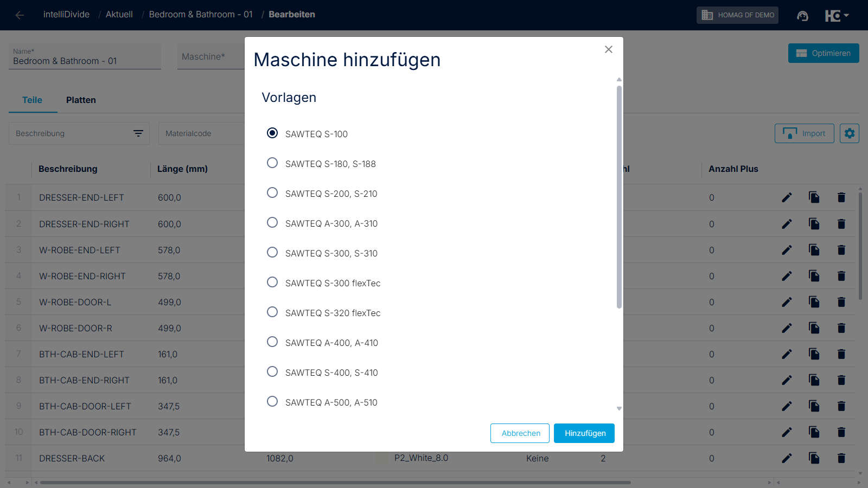Click the Beschreibung filter input

(x=71, y=133)
